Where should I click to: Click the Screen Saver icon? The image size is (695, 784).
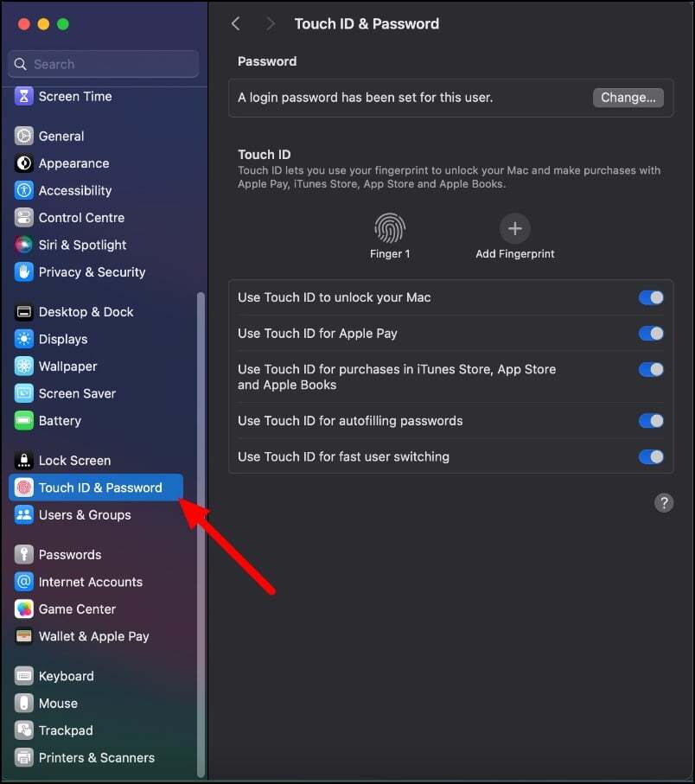(x=23, y=393)
